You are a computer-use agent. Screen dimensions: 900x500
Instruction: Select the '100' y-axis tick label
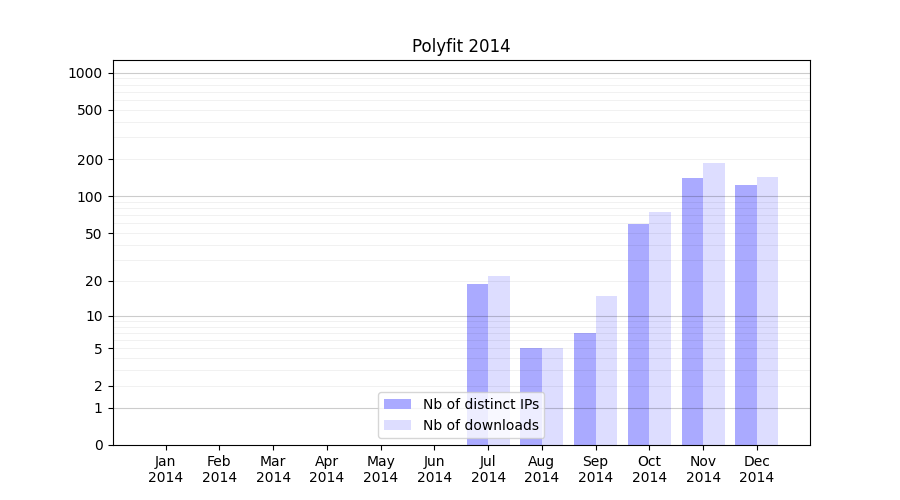click(x=91, y=197)
